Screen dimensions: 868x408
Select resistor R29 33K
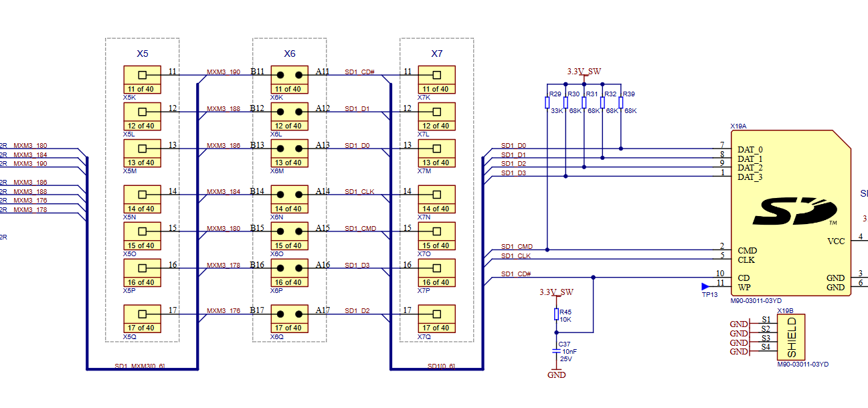click(x=547, y=102)
